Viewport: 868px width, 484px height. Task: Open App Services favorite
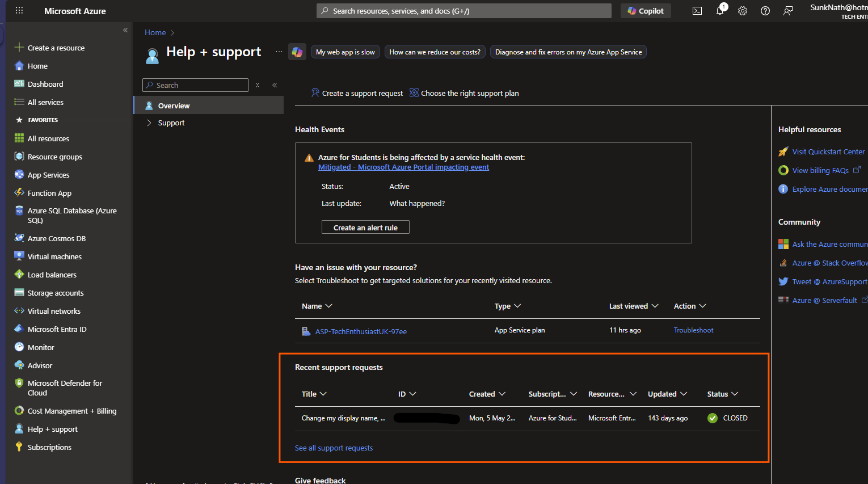[x=48, y=175]
